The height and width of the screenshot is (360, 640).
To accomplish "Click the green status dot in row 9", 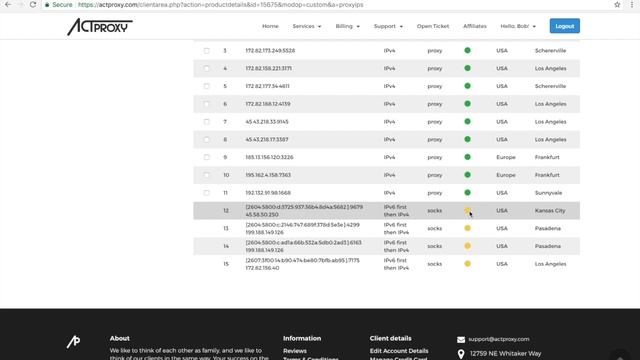I will (467, 157).
